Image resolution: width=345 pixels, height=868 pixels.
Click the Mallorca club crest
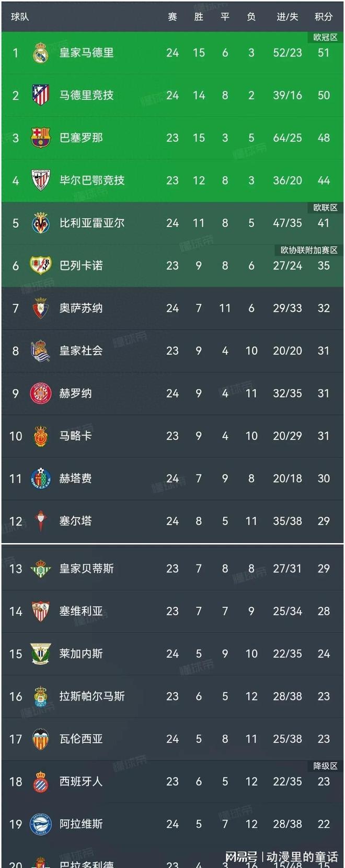[x=41, y=436]
